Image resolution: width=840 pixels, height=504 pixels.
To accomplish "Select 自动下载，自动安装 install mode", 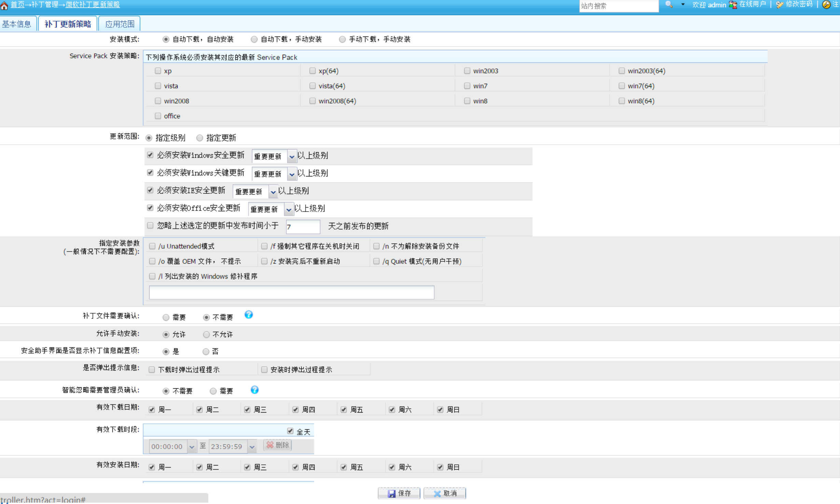I will [166, 39].
